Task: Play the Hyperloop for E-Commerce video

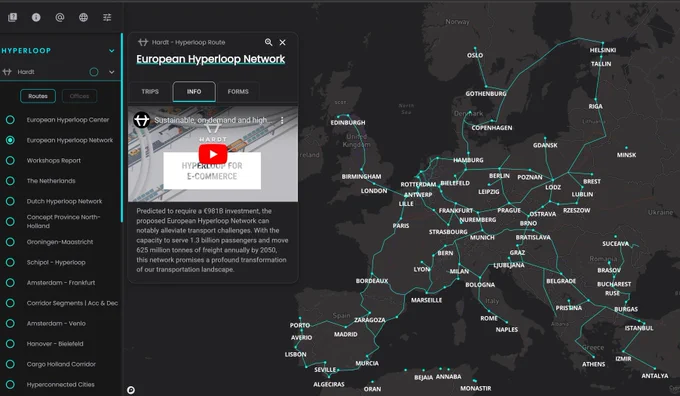Action: pyautogui.click(x=212, y=154)
